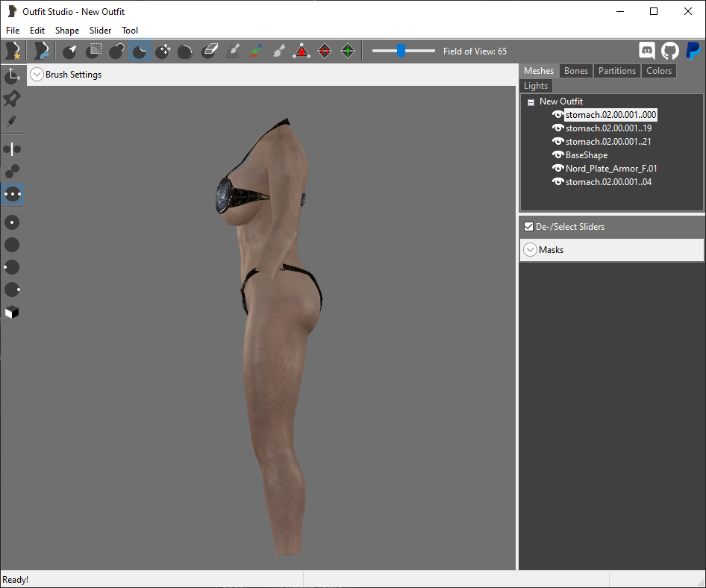Click the New Project toolbar icon

pos(13,51)
